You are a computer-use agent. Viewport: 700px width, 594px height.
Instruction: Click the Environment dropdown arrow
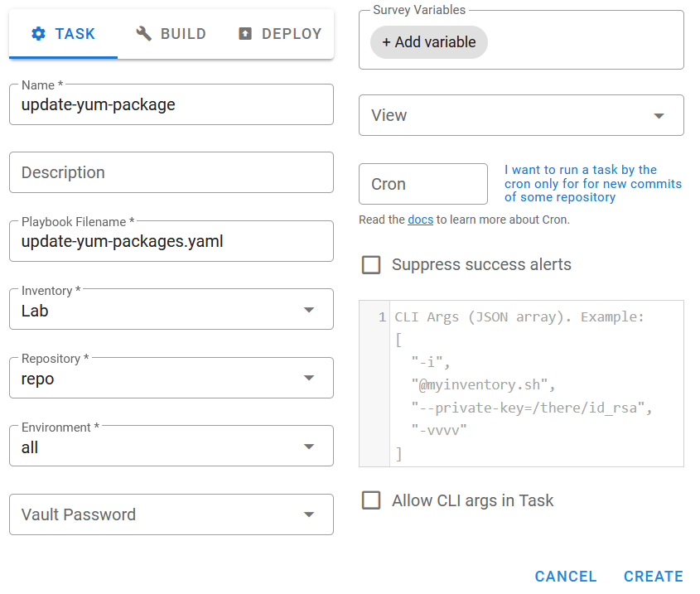(x=309, y=447)
